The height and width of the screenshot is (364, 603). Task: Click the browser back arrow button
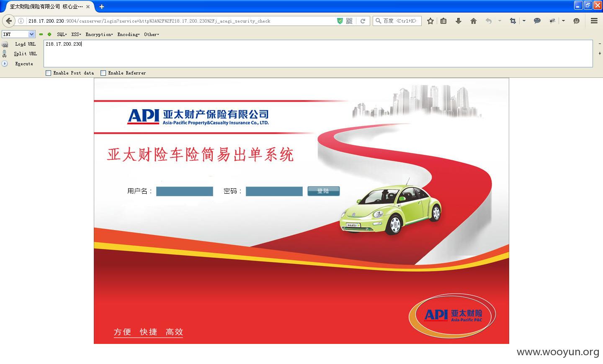(9, 21)
